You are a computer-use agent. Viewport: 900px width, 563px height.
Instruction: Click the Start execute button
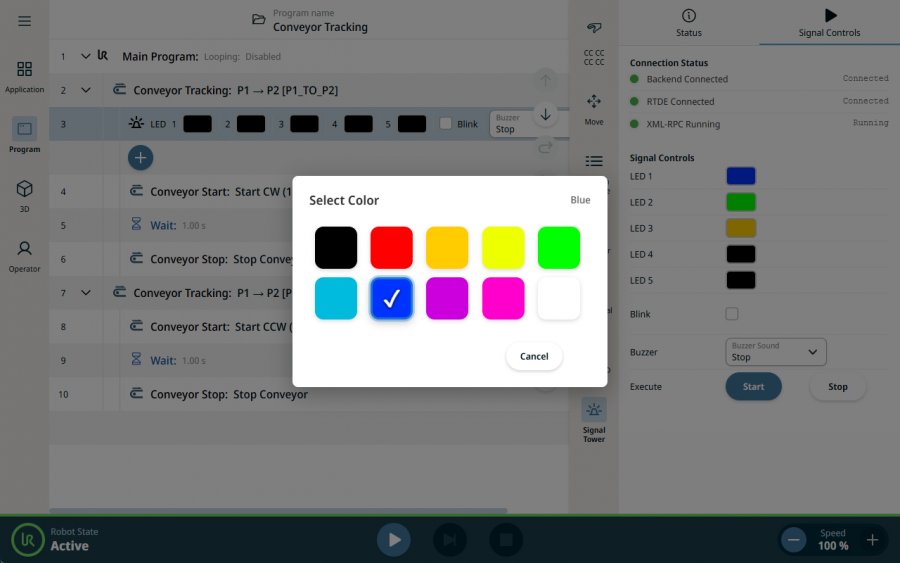click(x=753, y=387)
